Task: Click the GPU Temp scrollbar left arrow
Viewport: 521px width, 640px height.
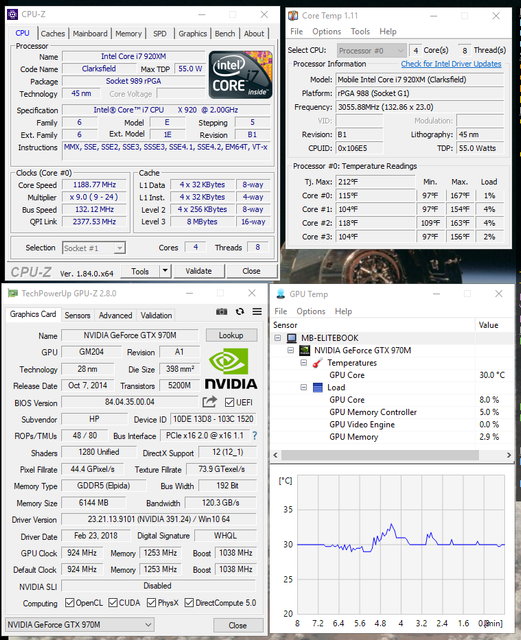Action: [x=276, y=455]
